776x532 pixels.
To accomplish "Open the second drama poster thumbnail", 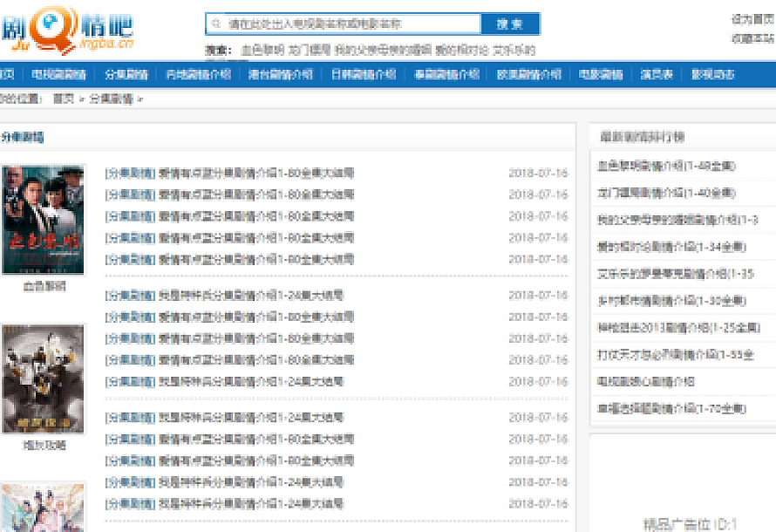I will (44, 379).
